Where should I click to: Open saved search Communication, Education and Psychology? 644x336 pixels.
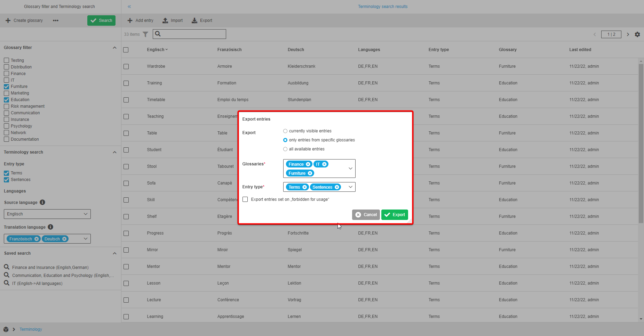coord(63,275)
